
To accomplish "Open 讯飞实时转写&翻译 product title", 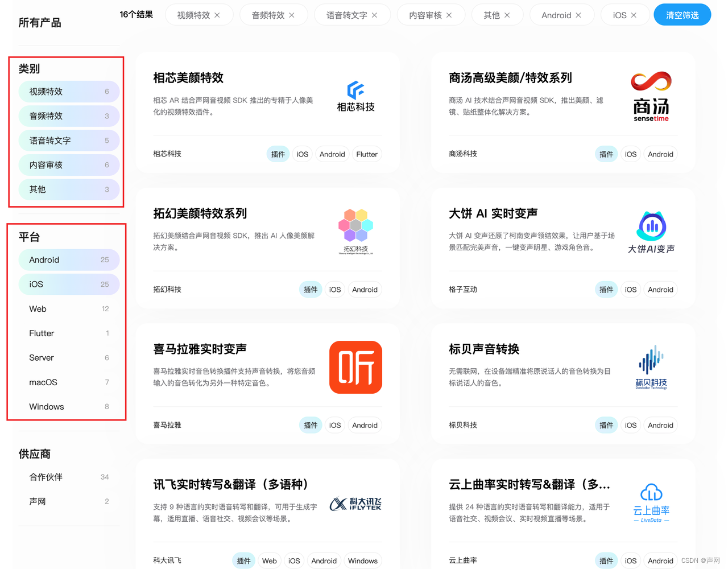I will [x=231, y=484].
